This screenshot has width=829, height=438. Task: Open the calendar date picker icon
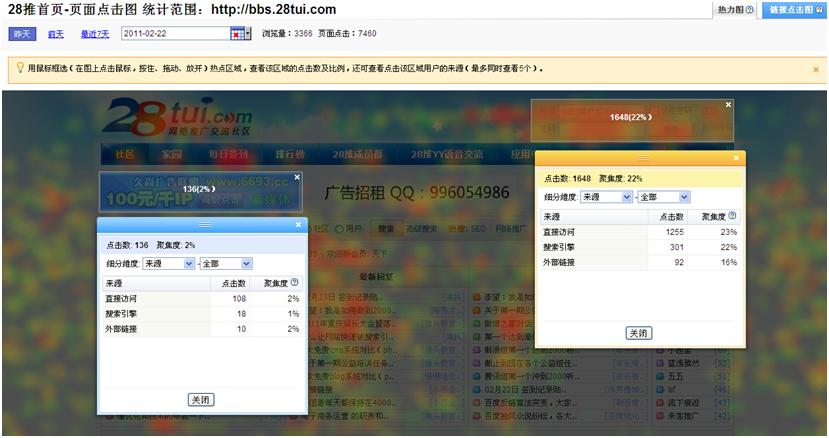pos(240,33)
